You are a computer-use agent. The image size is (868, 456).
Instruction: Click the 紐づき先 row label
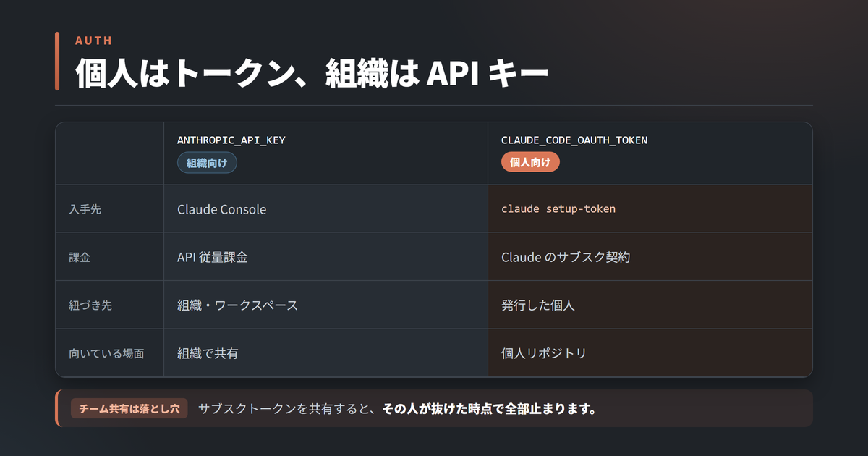point(90,305)
